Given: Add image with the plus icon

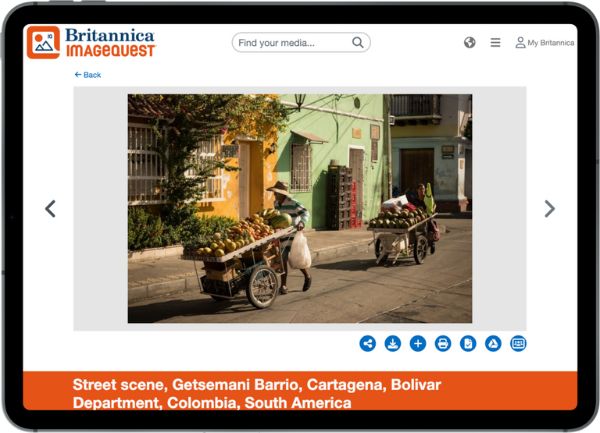Looking at the screenshot, I should tap(418, 343).
